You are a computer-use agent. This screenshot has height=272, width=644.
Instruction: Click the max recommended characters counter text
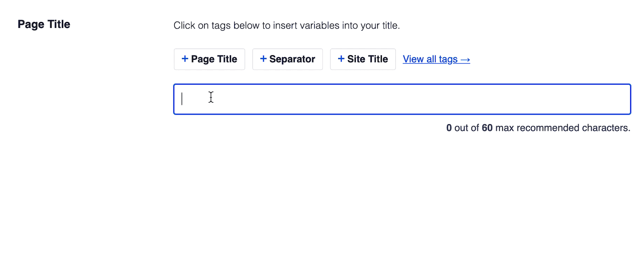538,128
